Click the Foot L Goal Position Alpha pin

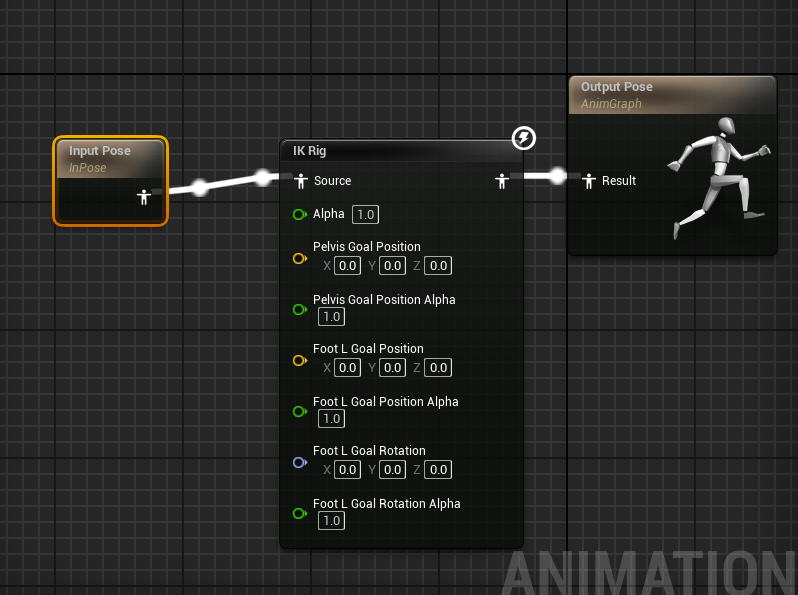[x=300, y=411]
